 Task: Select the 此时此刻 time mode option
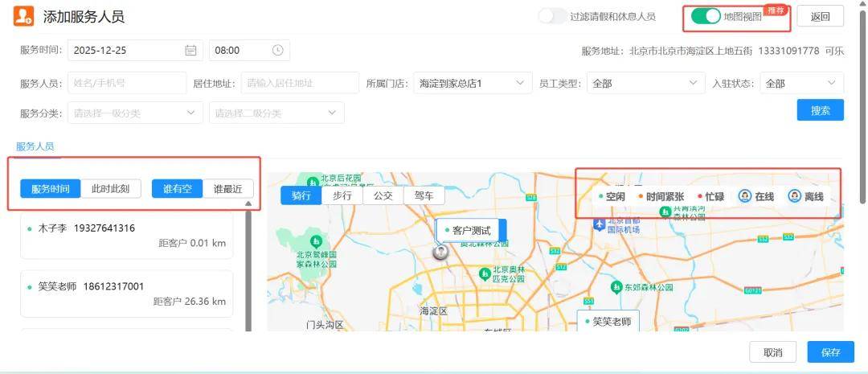(111, 189)
